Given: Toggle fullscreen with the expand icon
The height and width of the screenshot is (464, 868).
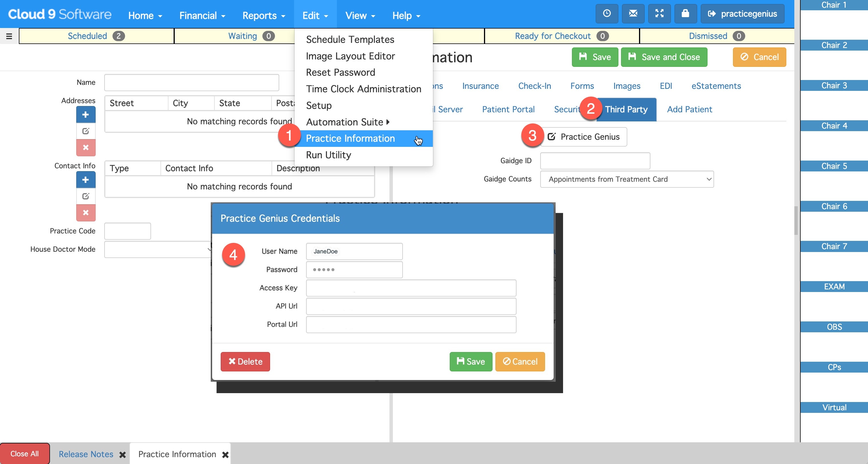Looking at the screenshot, I should click(x=659, y=14).
